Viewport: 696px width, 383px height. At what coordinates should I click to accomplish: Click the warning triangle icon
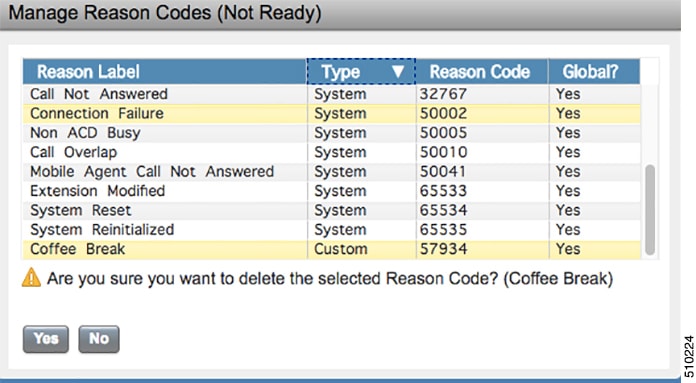31,278
